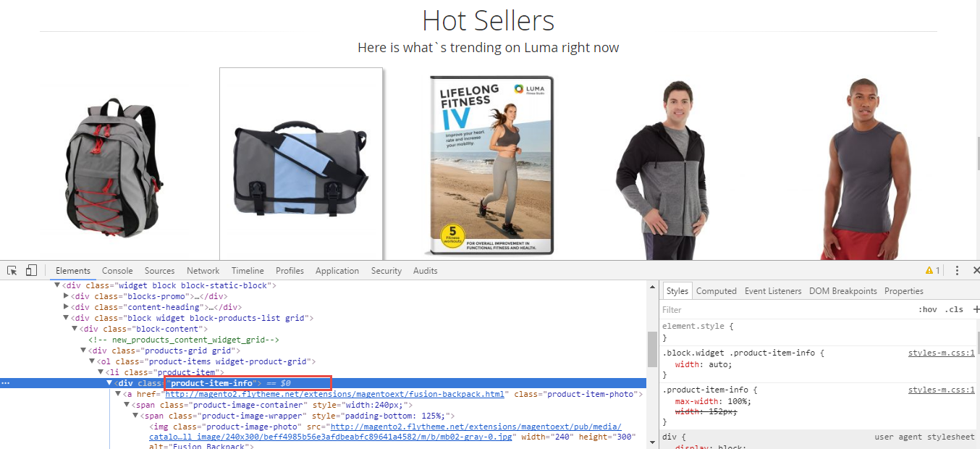
Task: Open the Lifelong Fitness IV DVD product
Action: coord(490,165)
